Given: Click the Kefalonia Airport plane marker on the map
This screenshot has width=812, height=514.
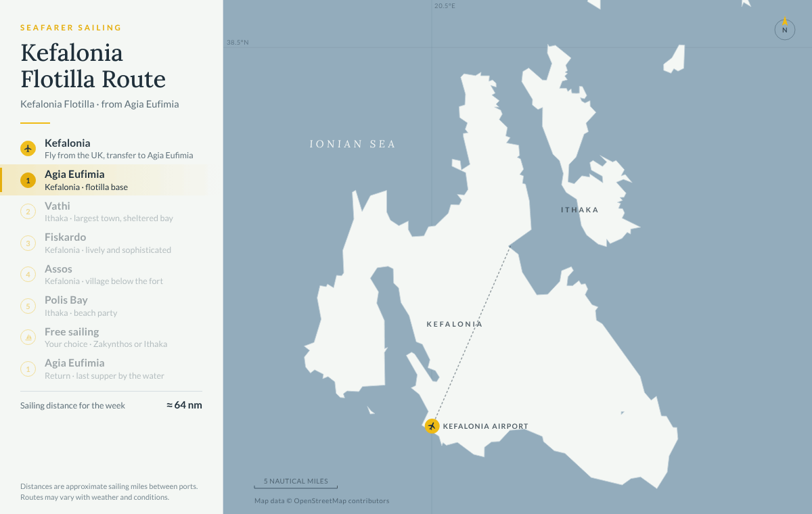Looking at the screenshot, I should 432,426.
